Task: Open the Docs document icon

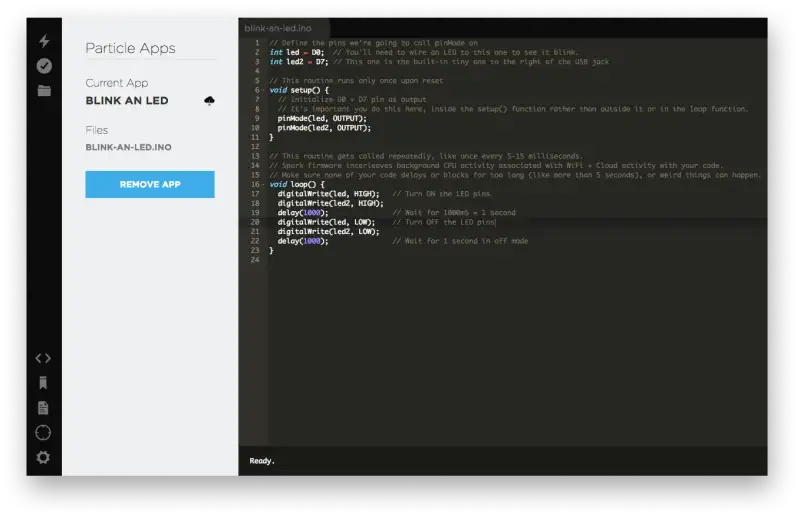Action: click(43, 408)
